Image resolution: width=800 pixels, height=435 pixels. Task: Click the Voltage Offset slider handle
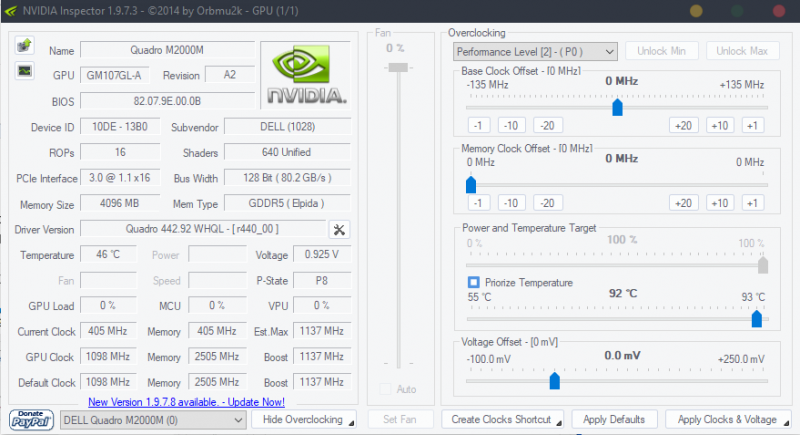point(555,380)
